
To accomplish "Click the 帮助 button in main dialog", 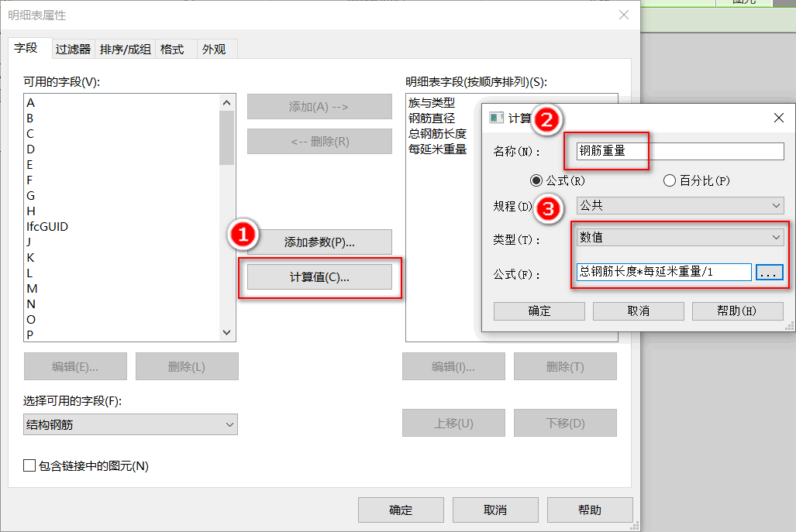I will point(589,510).
